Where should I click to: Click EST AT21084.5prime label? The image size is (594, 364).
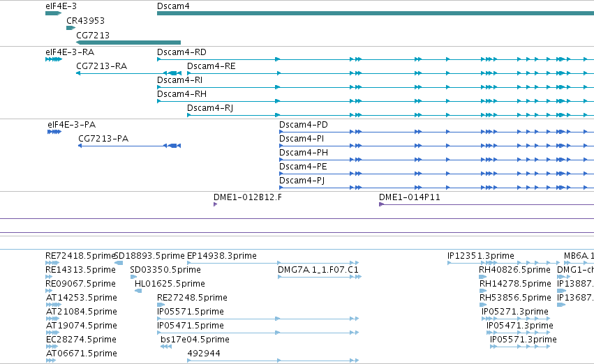coord(82,312)
